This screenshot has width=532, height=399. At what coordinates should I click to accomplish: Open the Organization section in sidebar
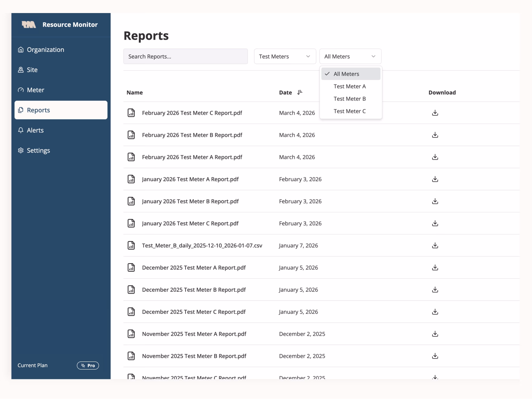pos(45,50)
